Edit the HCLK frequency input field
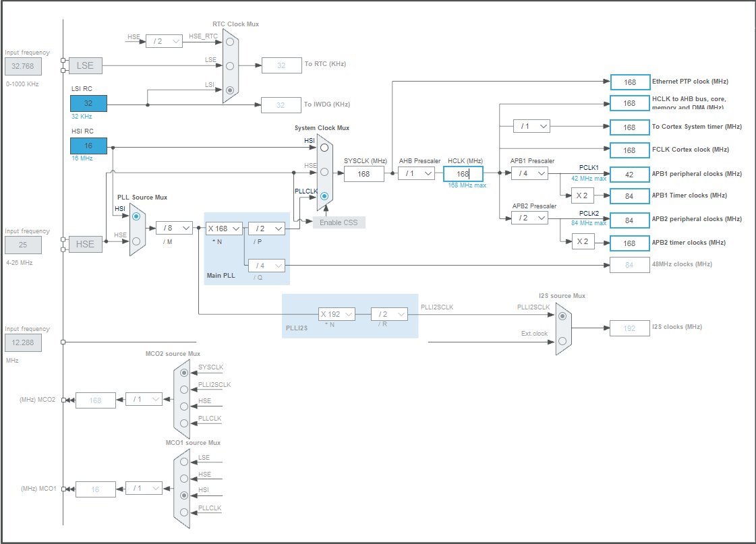The height and width of the screenshot is (544, 756). [463, 173]
